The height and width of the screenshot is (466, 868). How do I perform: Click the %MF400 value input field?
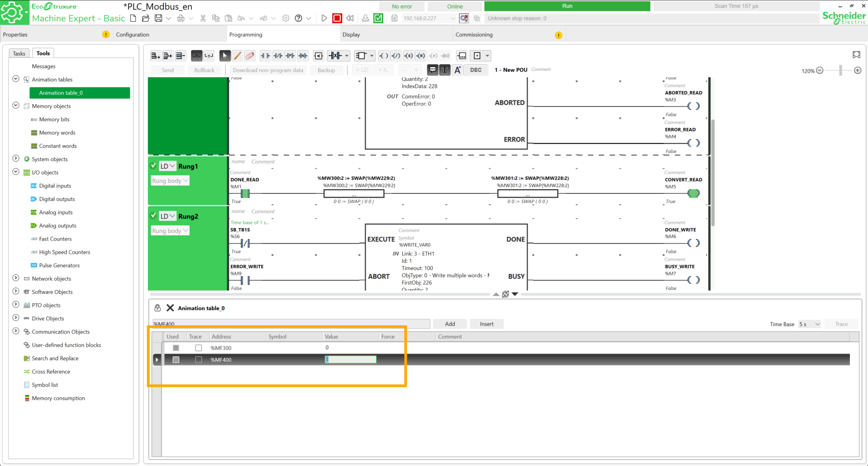tap(351, 360)
